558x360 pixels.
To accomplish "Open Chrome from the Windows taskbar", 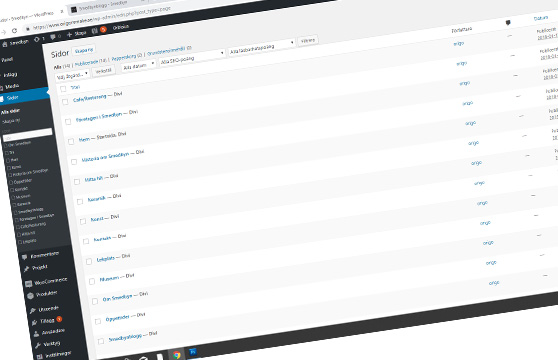I will [177, 355].
